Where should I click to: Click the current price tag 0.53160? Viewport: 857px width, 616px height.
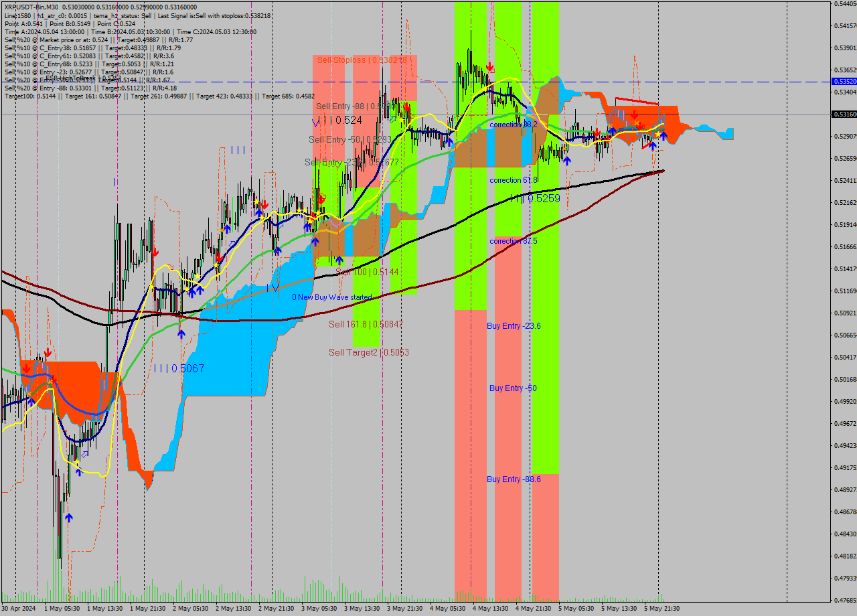(844, 114)
